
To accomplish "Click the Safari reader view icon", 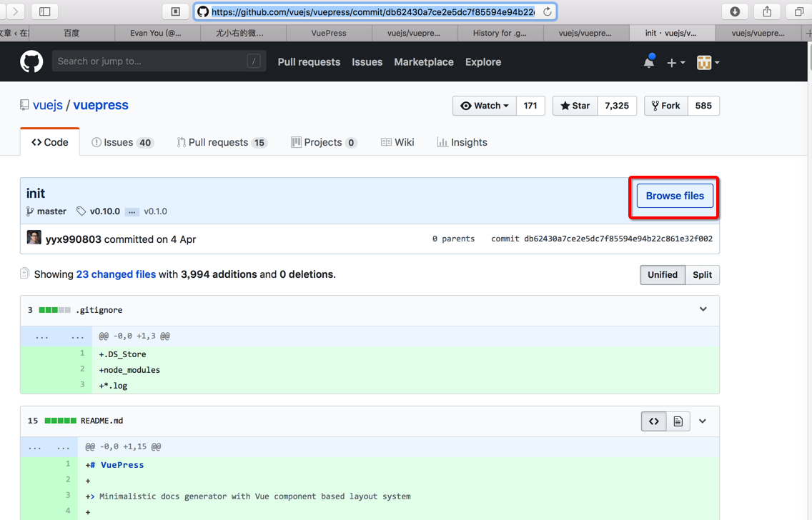I will 176,11.
